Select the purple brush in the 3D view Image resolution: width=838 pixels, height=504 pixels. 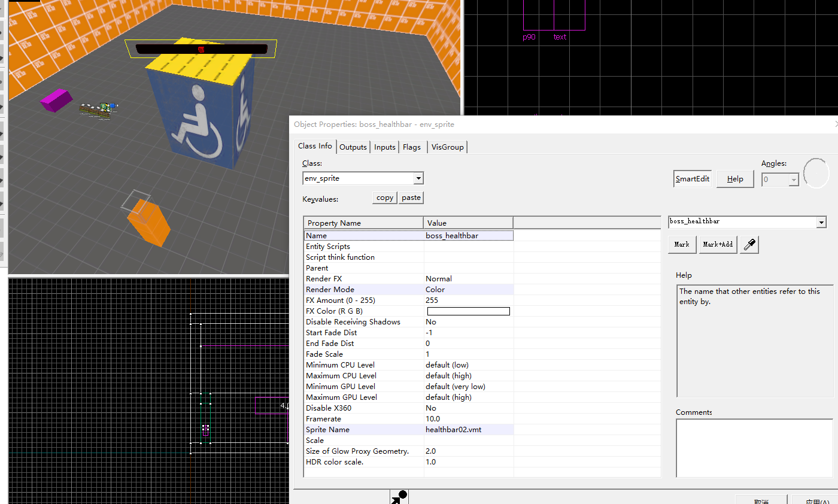[57, 99]
